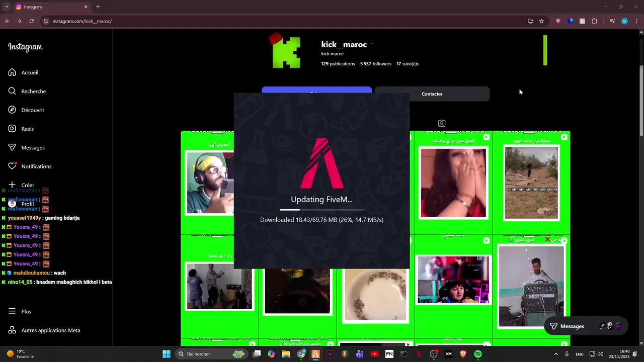This screenshot has height=362, width=644.
Task: Click the browser back arrow
Action: tap(8, 21)
